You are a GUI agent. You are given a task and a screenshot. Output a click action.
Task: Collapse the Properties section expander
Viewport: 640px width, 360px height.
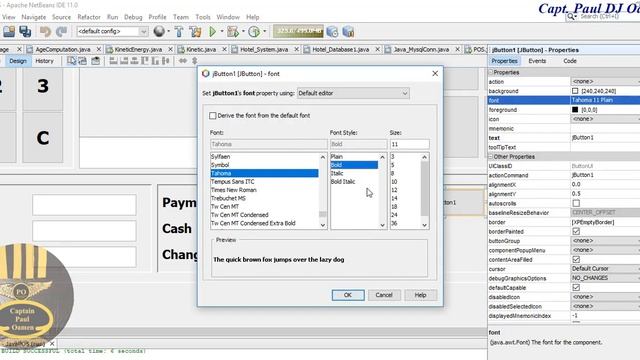pyautogui.click(x=491, y=72)
